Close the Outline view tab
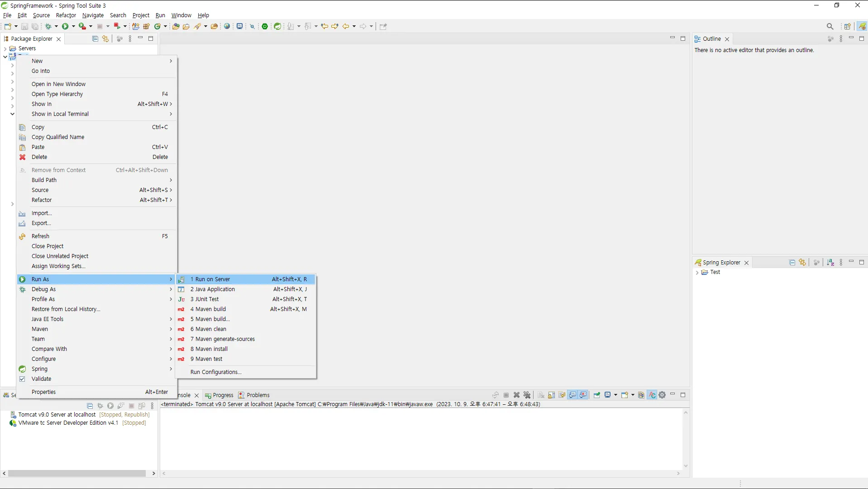 point(727,39)
